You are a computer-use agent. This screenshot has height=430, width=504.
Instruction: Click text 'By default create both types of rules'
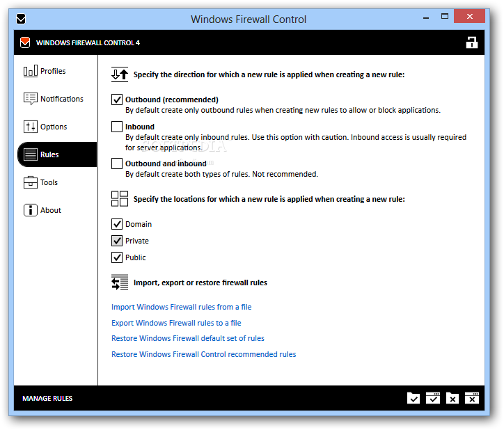click(187, 174)
